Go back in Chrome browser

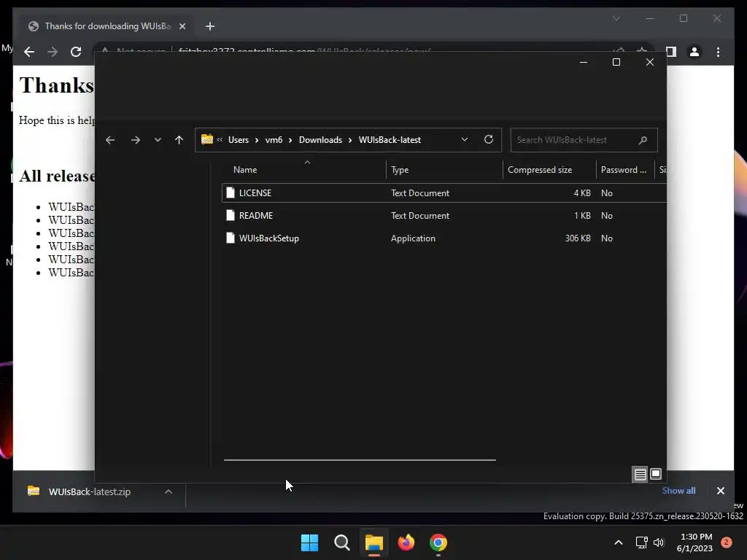(x=29, y=52)
